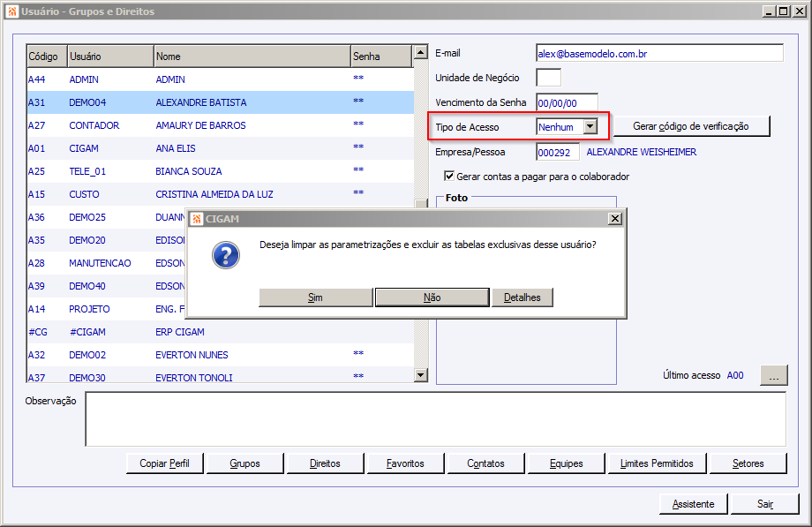Click the Unidade de Negócio field

(548, 78)
